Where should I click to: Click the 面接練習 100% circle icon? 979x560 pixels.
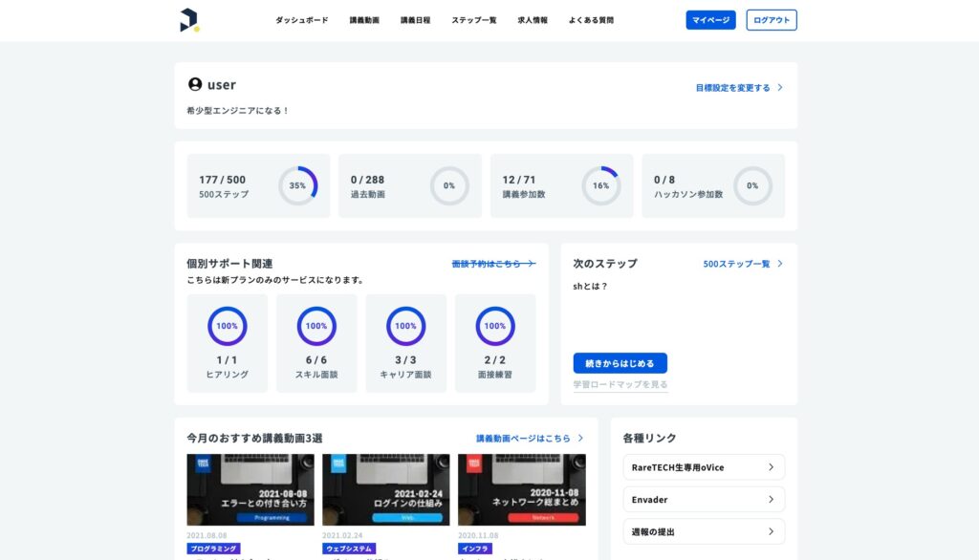click(495, 326)
